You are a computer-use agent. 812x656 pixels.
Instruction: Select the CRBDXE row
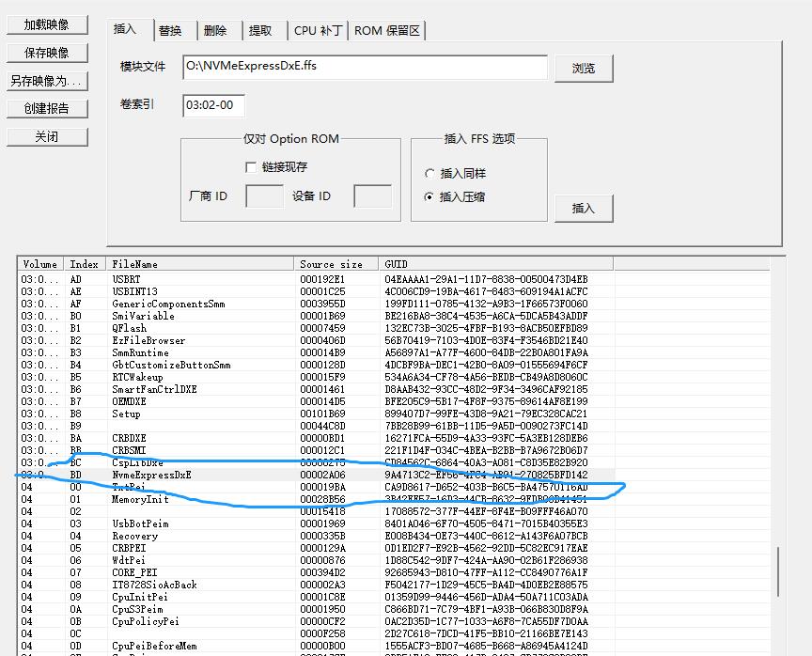pyautogui.click(x=316, y=439)
